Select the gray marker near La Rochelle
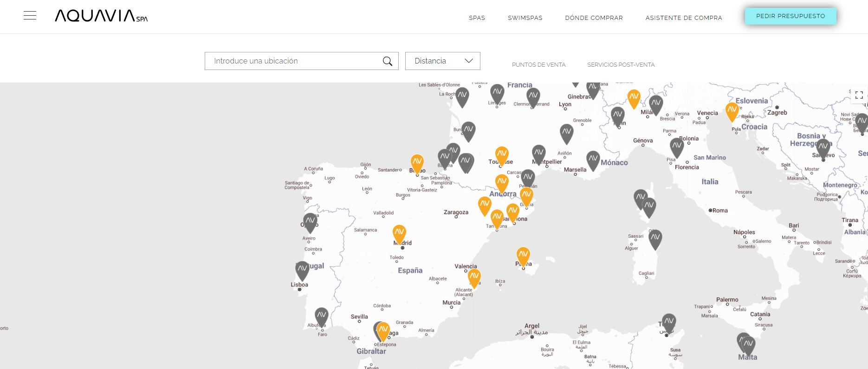 462,97
